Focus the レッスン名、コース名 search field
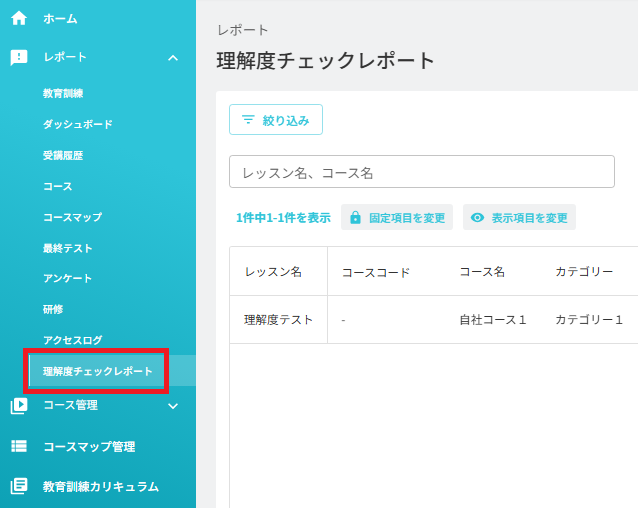This screenshot has width=638, height=508. [x=422, y=172]
